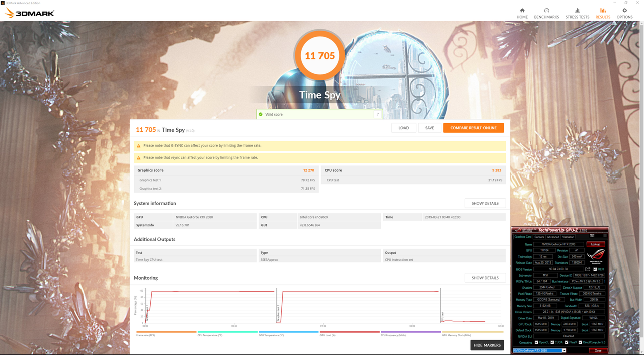Click the CPU test 31.19 FPS row

(414, 180)
